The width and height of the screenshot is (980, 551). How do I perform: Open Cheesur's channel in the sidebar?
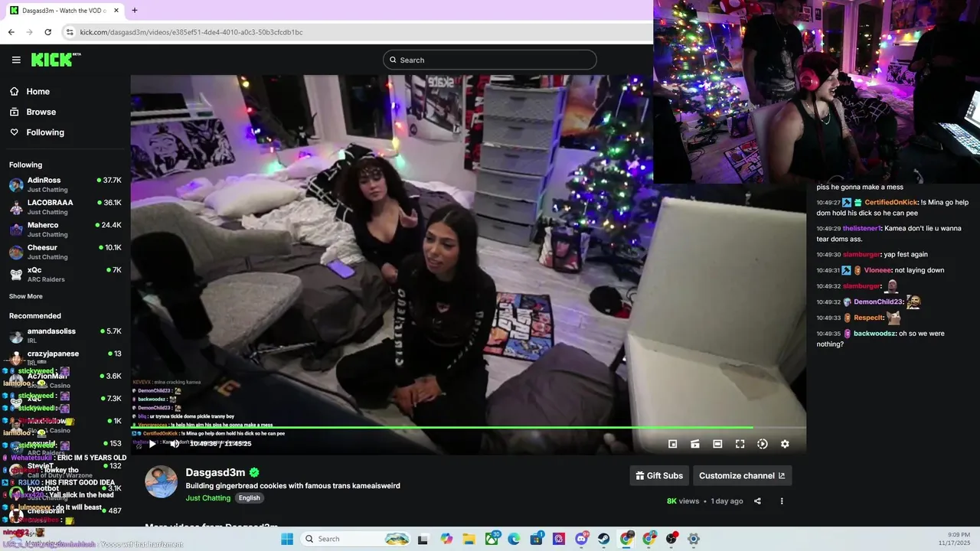[65, 252]
